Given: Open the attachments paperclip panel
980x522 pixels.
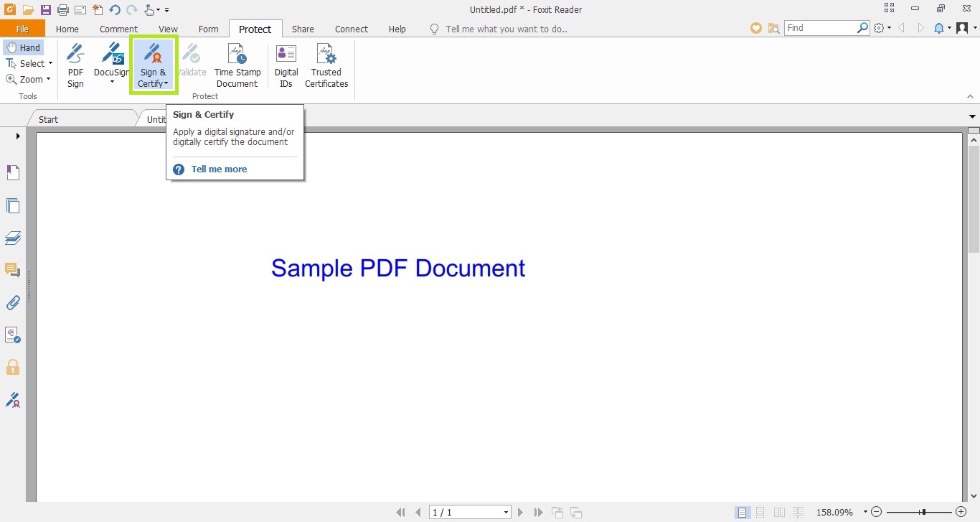Looking at the screenshot, I should pyautogui.click(x=13, y=302).
